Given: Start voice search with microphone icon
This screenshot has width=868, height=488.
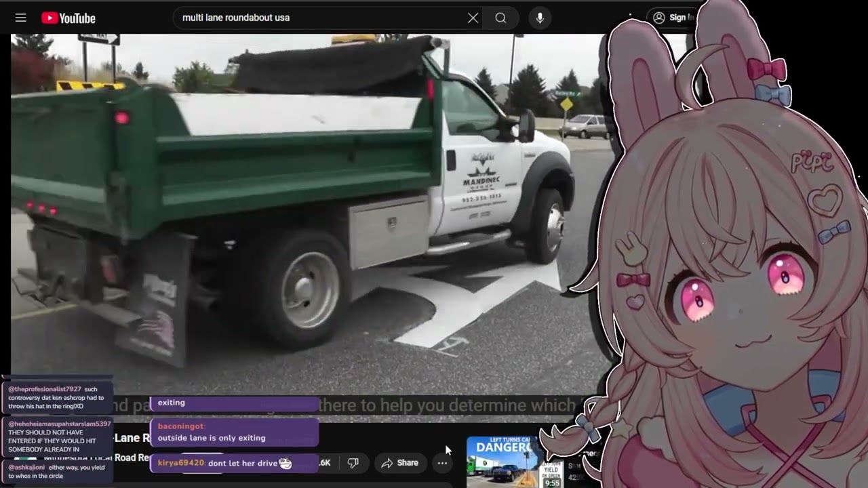Looking at the screenshot, I should pyautogui.click(x=540, y=18).
